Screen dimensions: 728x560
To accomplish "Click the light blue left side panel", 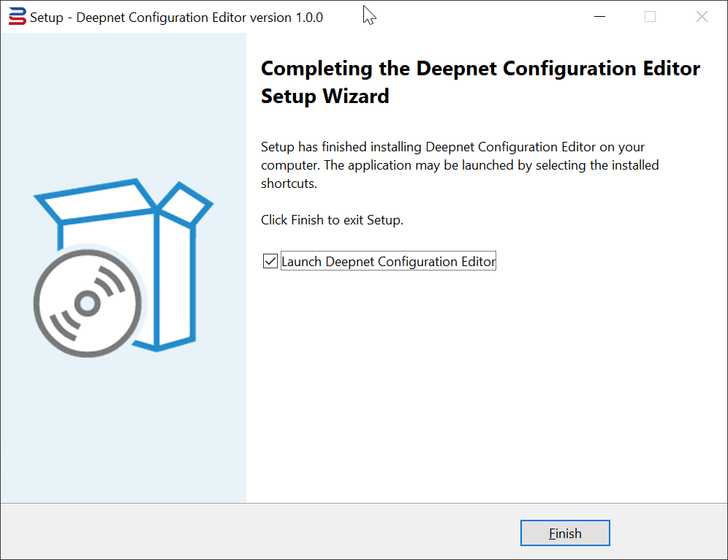I will 123,439.
